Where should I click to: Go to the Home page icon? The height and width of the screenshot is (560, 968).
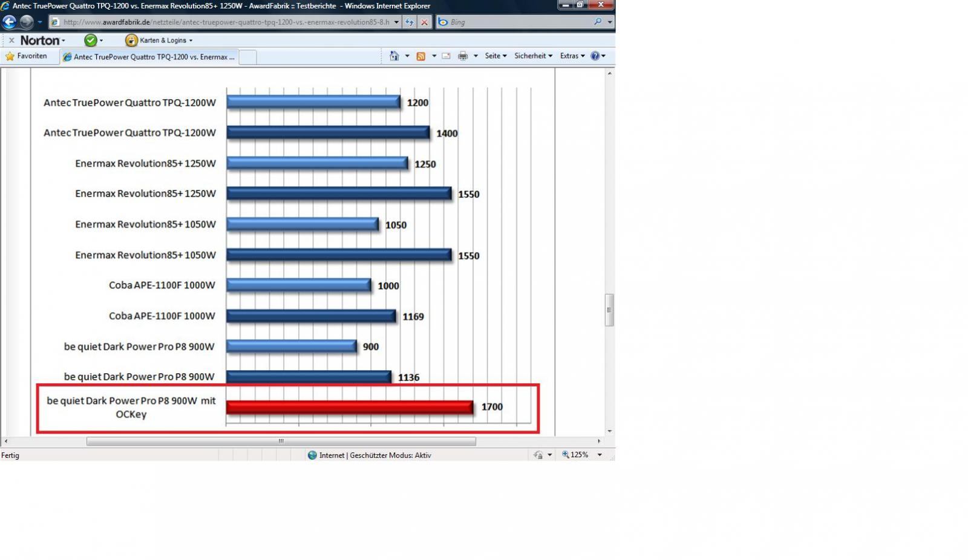pos(394,56)
